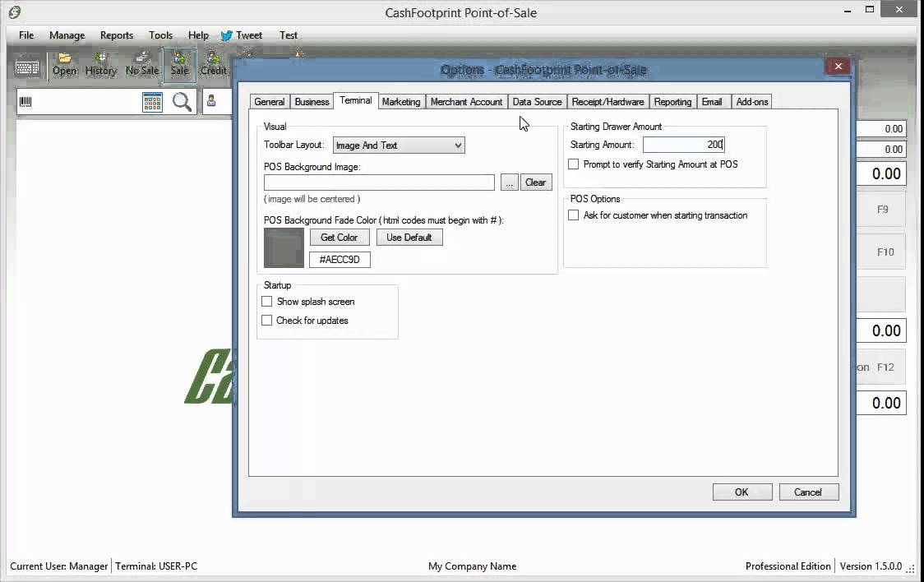This screenshot has width=924, height=582.
Task: Click the F10 button in main window
Action: click(x=881, y=252)
